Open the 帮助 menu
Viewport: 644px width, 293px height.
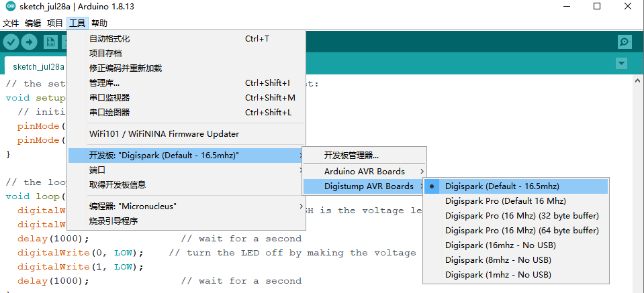(99, 23)
